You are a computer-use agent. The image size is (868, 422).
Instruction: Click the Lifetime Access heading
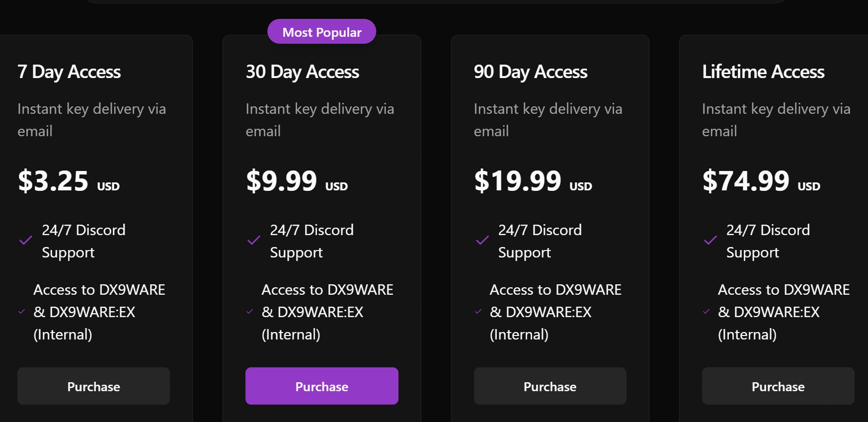click(763, 72)
